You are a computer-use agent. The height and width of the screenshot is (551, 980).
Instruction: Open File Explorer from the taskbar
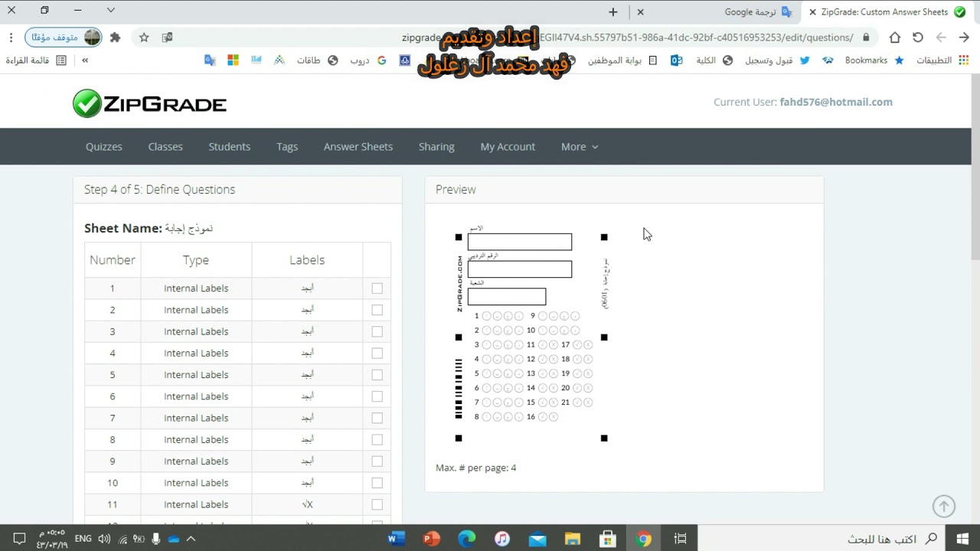pos(573,539)
